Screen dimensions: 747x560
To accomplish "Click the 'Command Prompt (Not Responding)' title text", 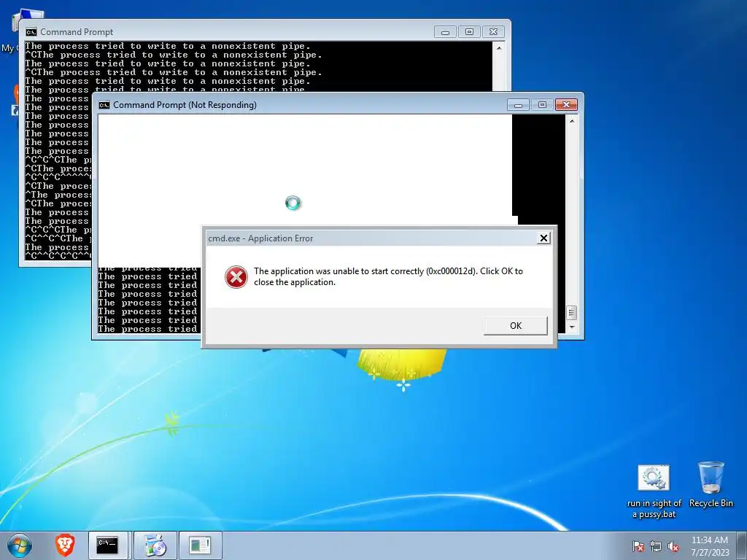I will pyautogui.click(x=185, y=105).
